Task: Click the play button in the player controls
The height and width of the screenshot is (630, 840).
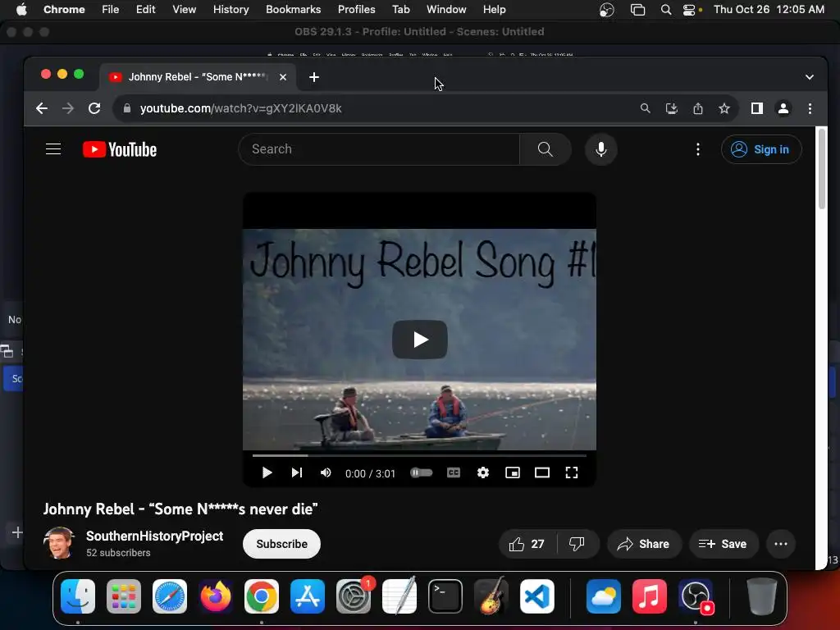Action: 267,472
